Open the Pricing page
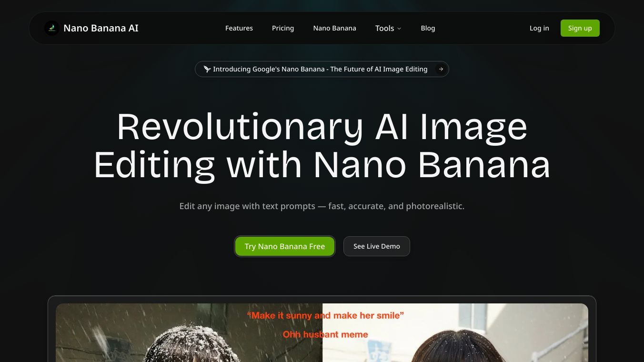644x362 pixels. coord(283,28)
